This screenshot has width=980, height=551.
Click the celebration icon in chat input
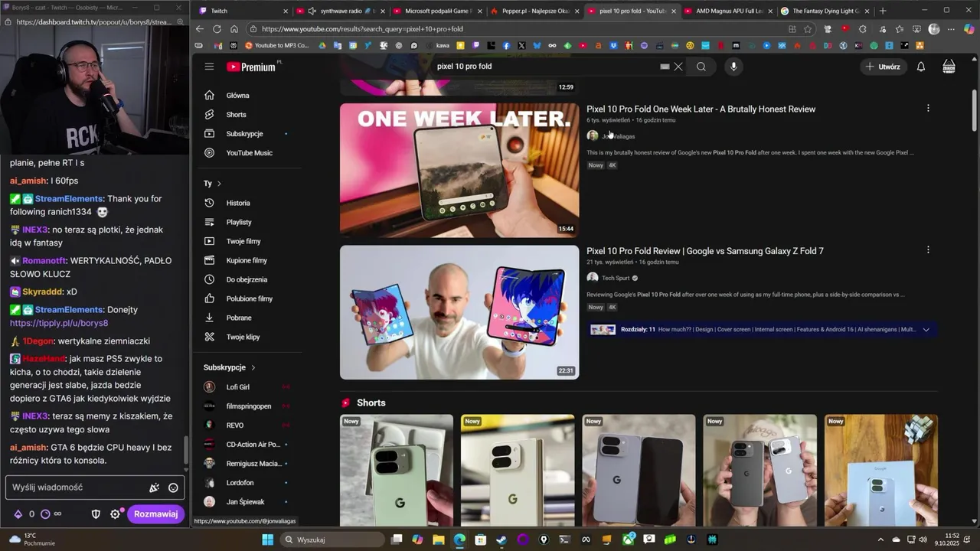[x=154, y=487]
